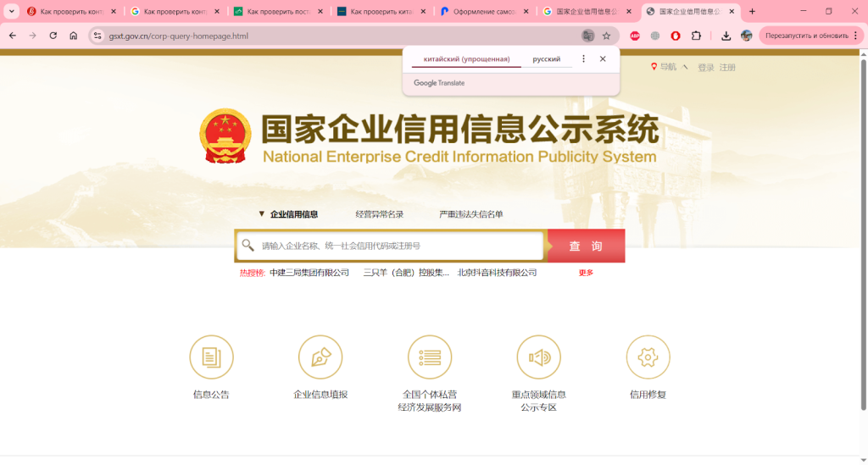The height and width of the screenshot is (465, 868).
Task: Click the red 查询 search button
Action: click(587, 246)
